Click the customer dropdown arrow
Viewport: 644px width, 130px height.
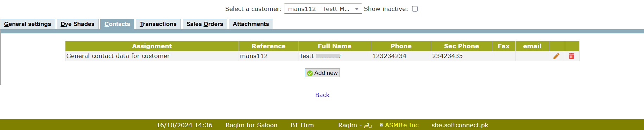pyautogui.click(x=357, y=9)
